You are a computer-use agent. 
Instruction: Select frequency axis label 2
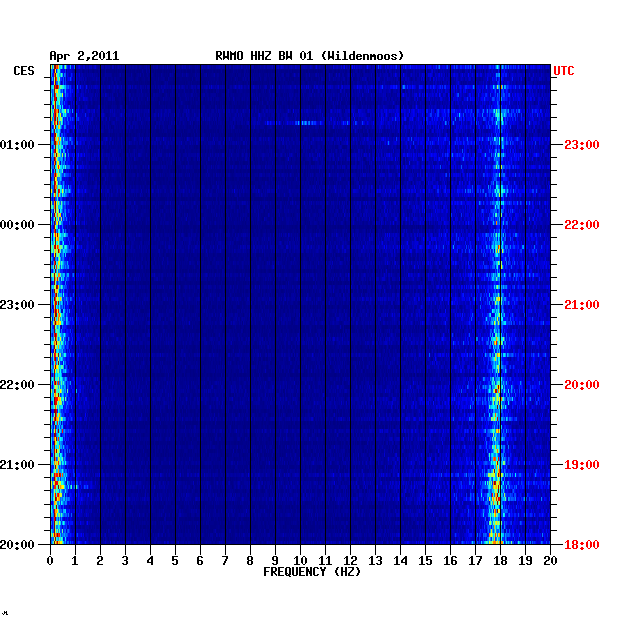point(100,561)
